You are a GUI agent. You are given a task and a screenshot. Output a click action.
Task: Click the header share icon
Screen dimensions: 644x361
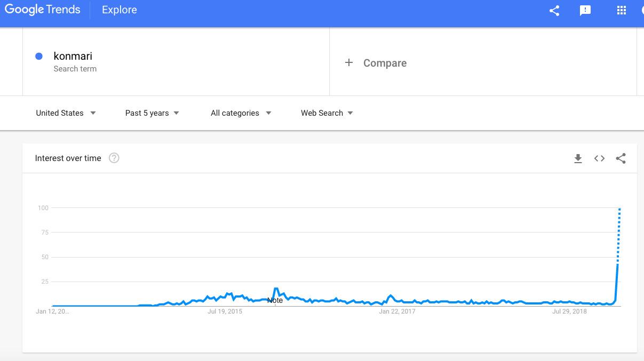554,10
